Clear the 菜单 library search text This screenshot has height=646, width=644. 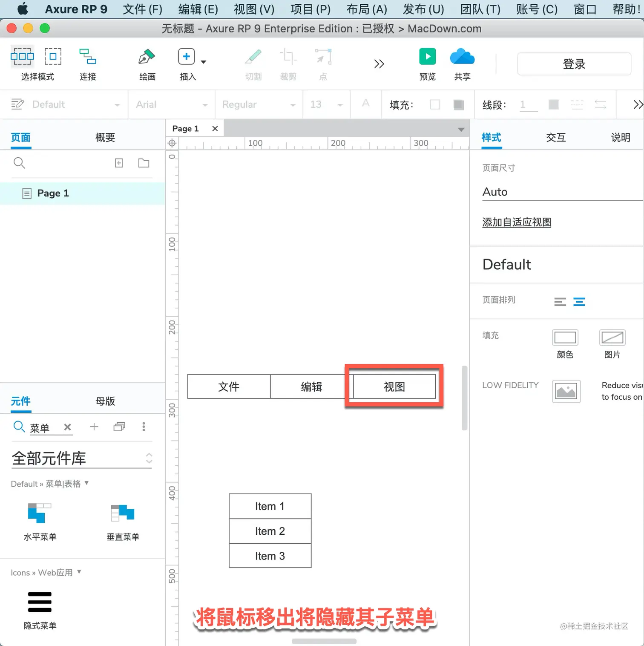tap(67, 427)
